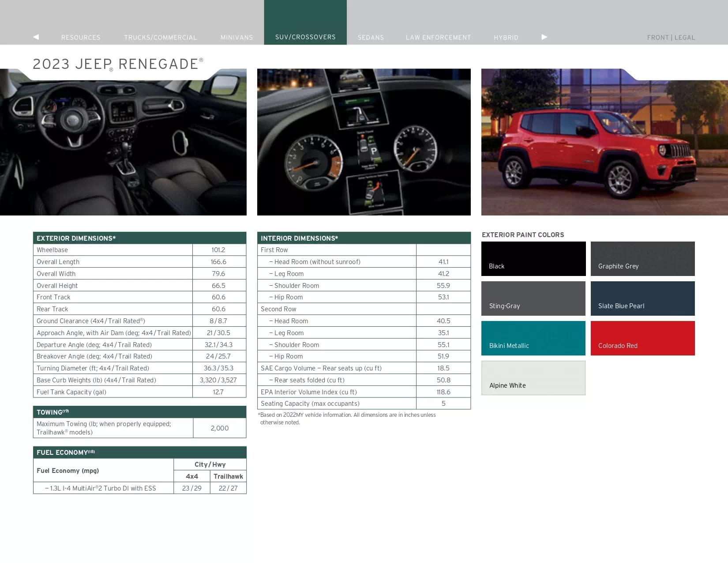Go to the LAW ENFORCEMENT section
728x563 pixels.
[x=438, y=38]
